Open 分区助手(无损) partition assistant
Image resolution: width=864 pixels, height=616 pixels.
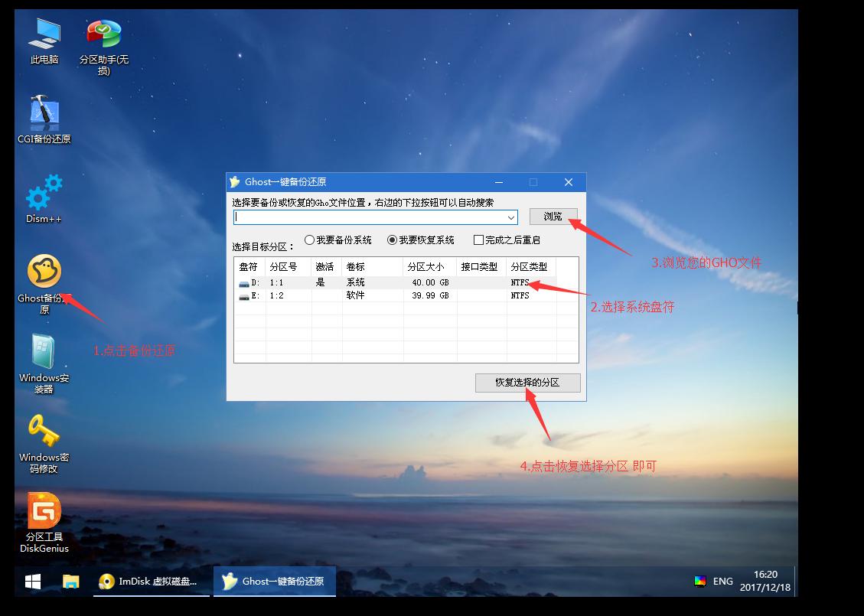(103, 34)
